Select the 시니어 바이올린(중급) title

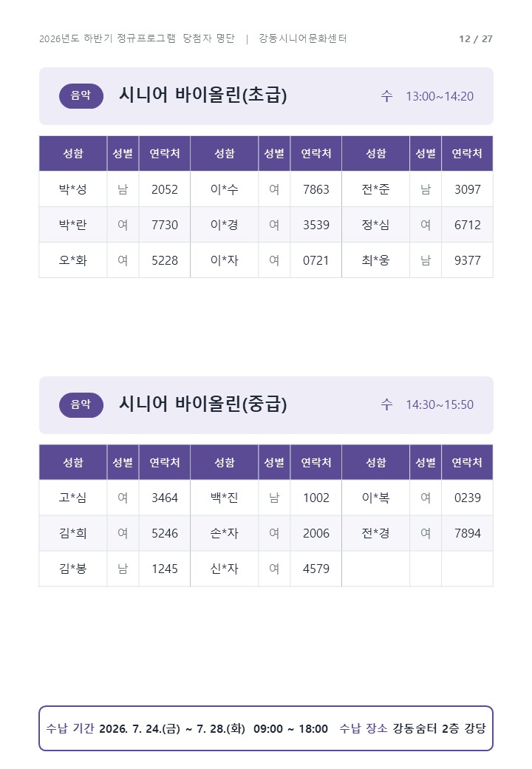point(202,404)
